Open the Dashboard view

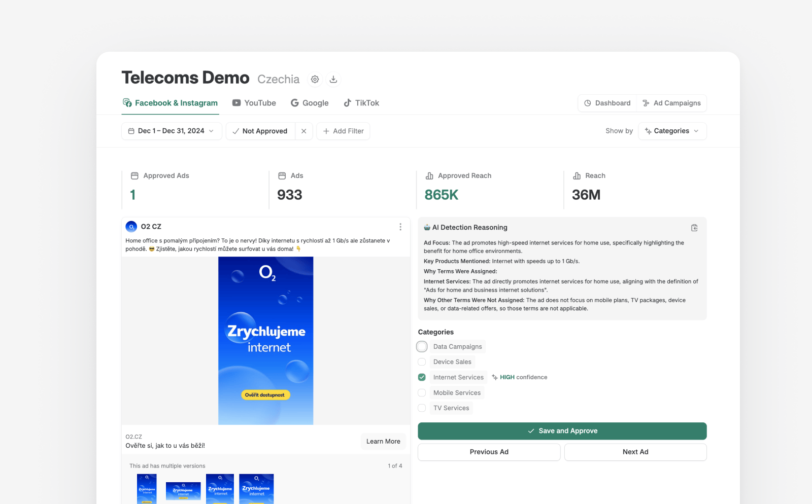607,103
